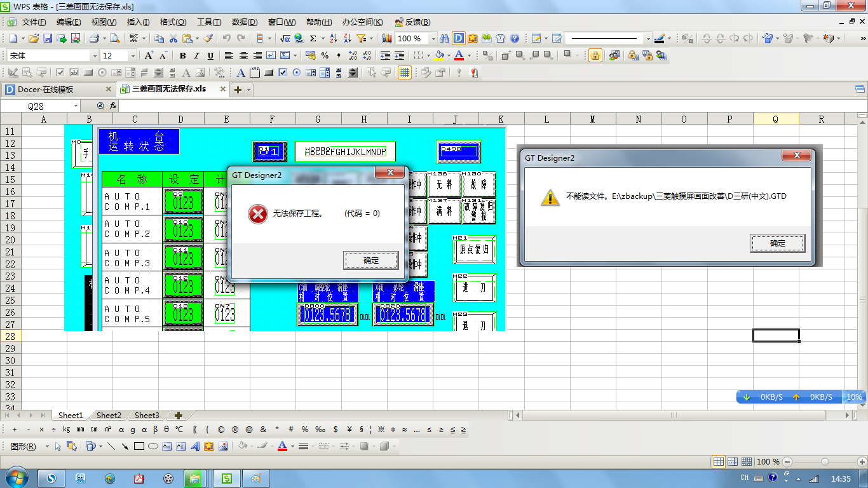Click the sort ascending A-Z icon

pyautogui.click(x=333, y=39)
